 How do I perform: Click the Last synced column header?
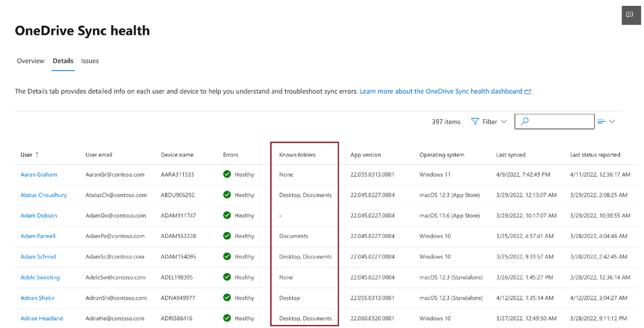510,155
